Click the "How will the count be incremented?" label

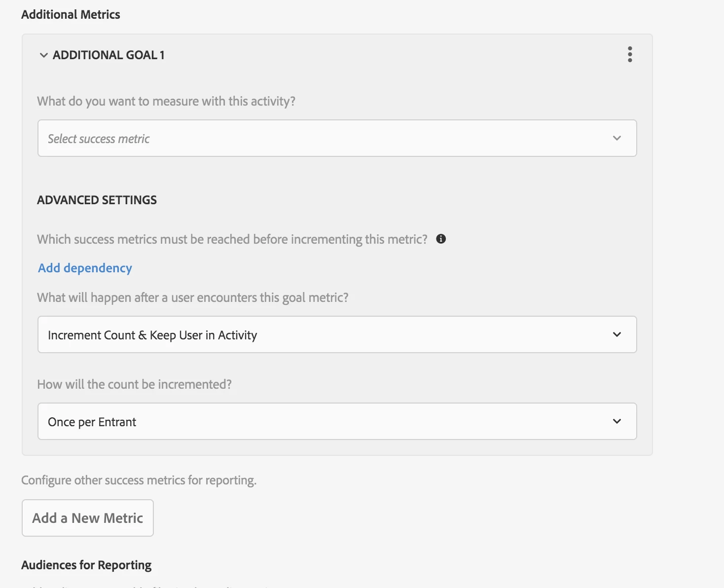134,385
